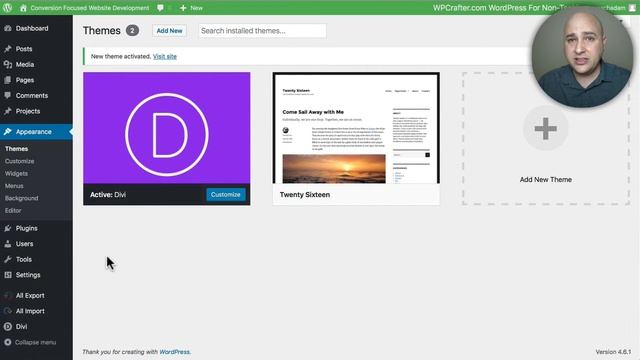Screen dimensions: 640x360
Task: Click the large plus Add New Theme icon
Action: 545,129
